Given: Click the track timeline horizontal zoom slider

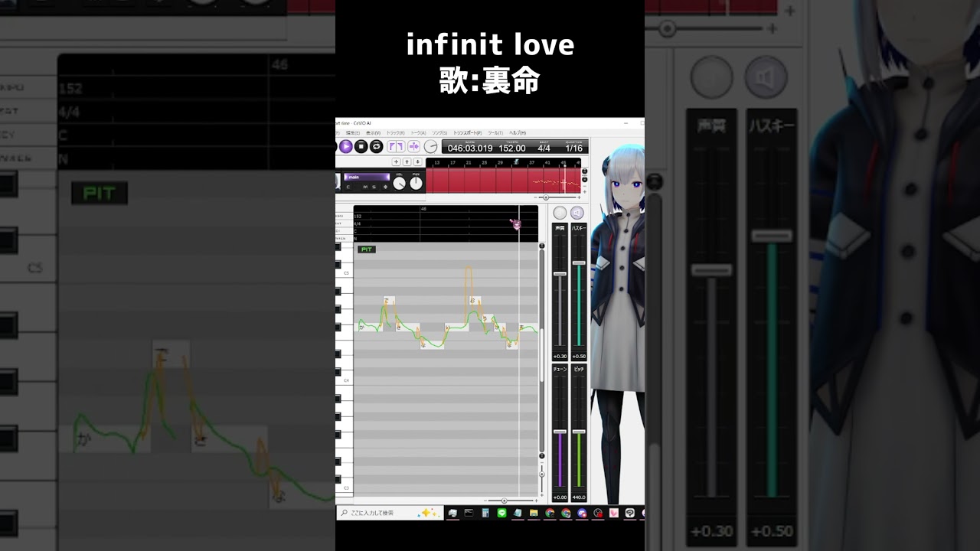Looking at the screenshot, I should (x=544, y=197).
